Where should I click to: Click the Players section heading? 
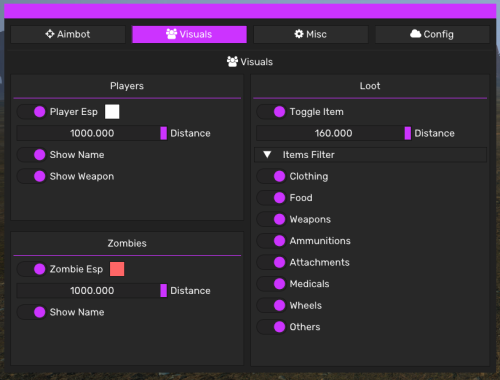pyautogui.click(x=127, y=86)
